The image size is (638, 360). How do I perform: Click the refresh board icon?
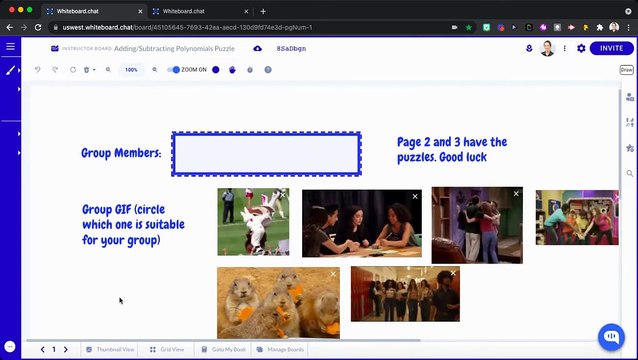click(73, 70)
